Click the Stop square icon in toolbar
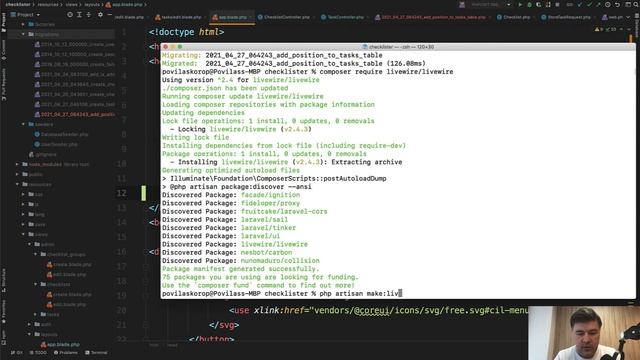Image resolution: width=640 pixels, height=360 pixels. click(x=558, y=4)
